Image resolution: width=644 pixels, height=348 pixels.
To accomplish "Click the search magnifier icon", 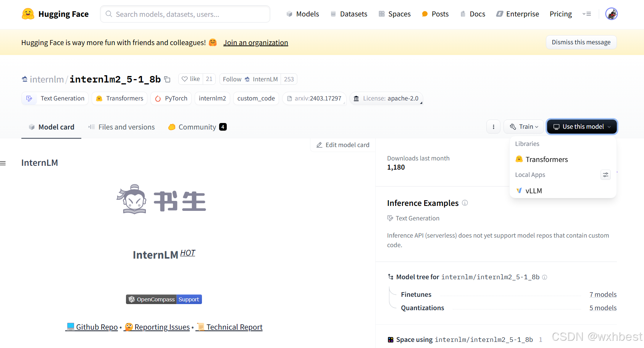I will (x=109, y=14).
